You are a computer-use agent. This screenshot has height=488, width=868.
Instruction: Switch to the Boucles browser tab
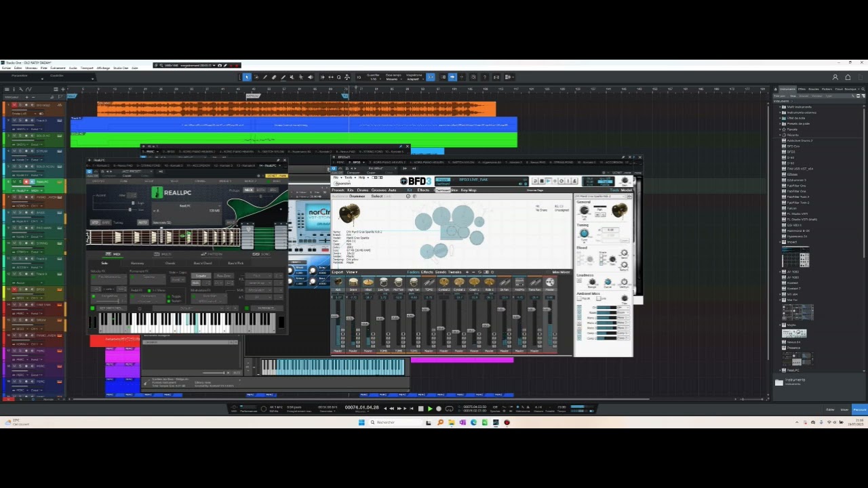point(814,89)
